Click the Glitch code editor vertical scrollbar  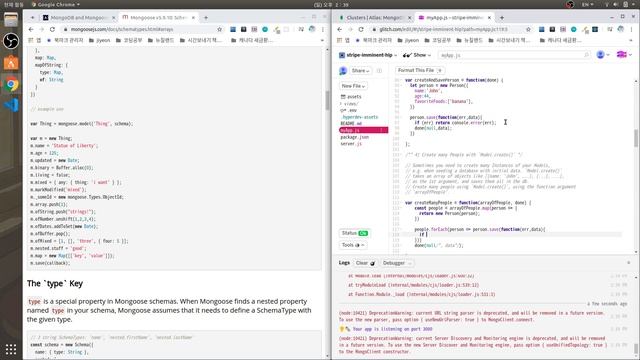636,138
